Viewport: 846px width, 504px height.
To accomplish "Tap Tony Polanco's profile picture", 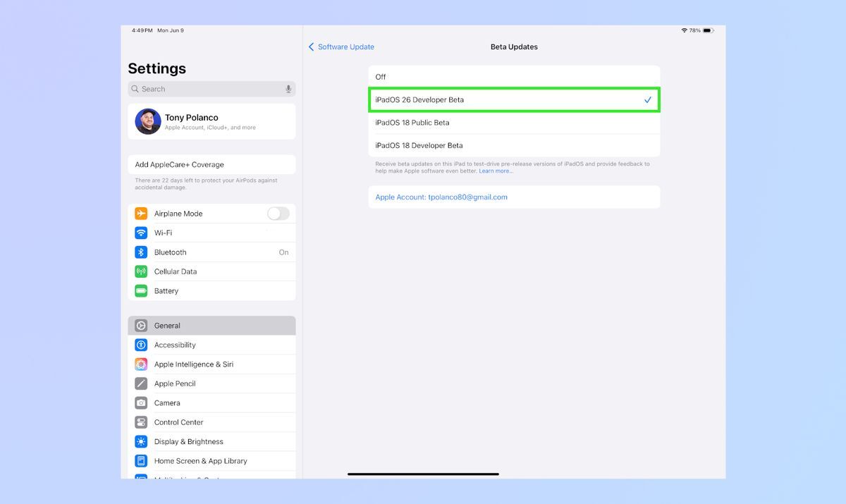I will coord(148,121).
